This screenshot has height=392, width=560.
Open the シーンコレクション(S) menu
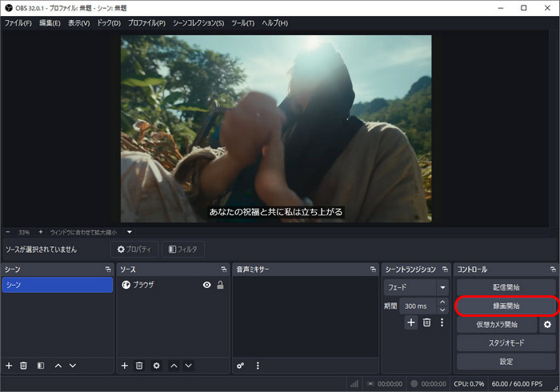tap(198, 23)
